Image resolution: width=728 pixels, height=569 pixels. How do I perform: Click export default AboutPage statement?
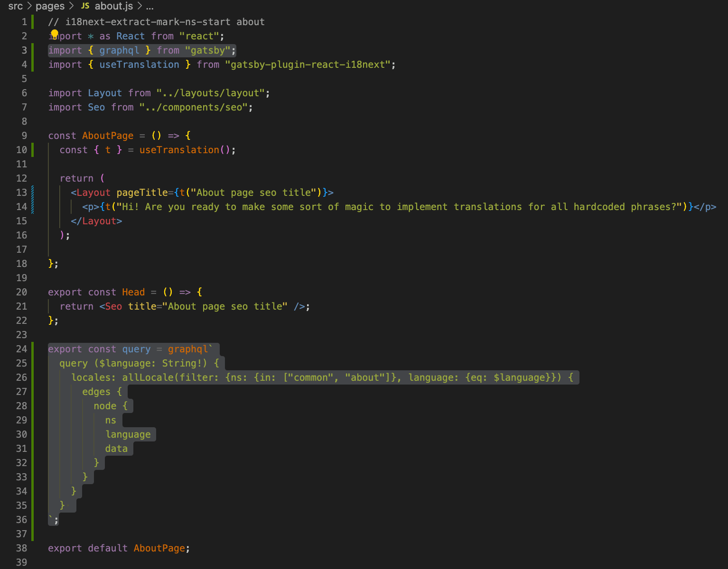[x=119, y=548]
